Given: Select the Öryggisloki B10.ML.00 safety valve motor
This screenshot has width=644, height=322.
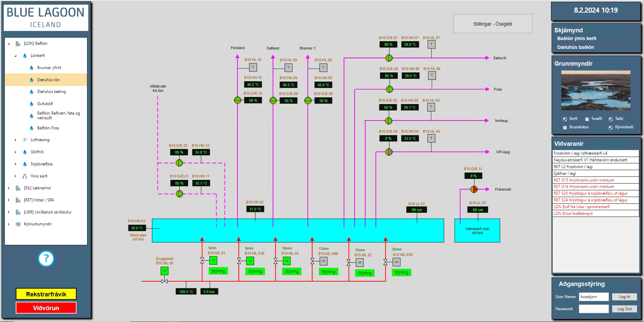Looking at the screenshot, I should [x=164, y=271].
